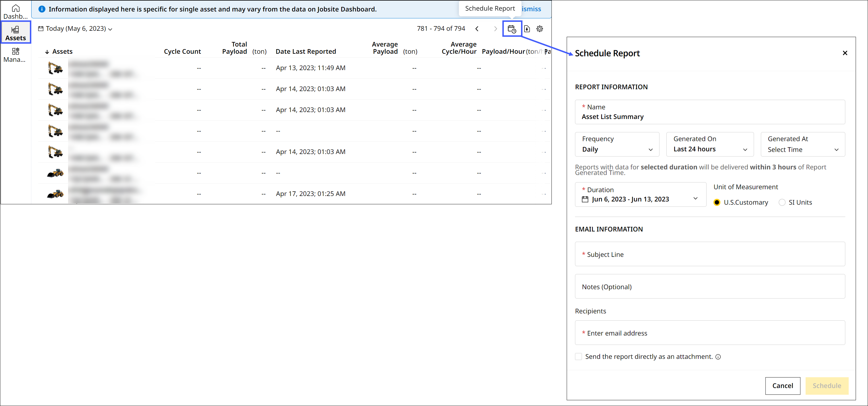The image size is (868, 406).
Task: Check send report as attachment
Action: point(578,357)
